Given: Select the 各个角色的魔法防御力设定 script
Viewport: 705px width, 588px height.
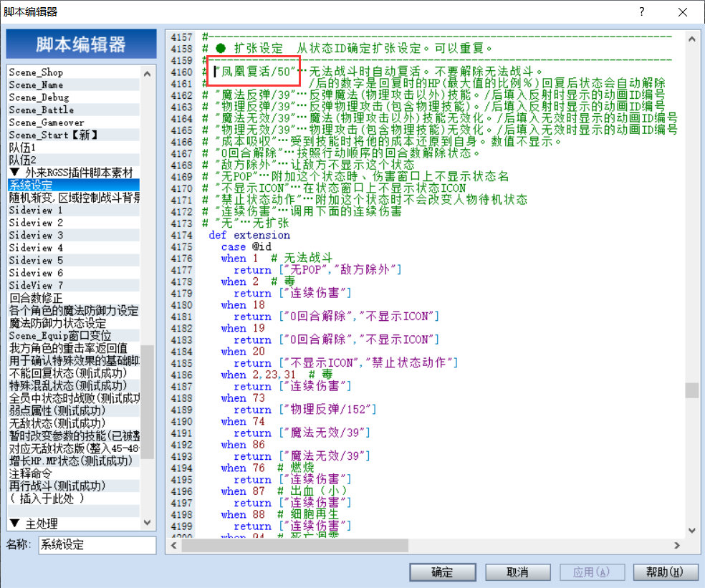Looking at the screenshot, I should click(74, 311).
